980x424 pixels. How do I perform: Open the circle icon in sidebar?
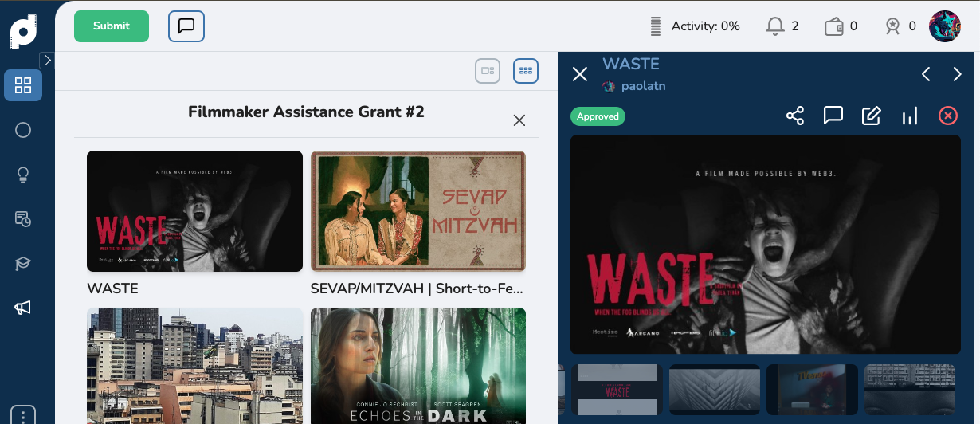pos(23,130)
